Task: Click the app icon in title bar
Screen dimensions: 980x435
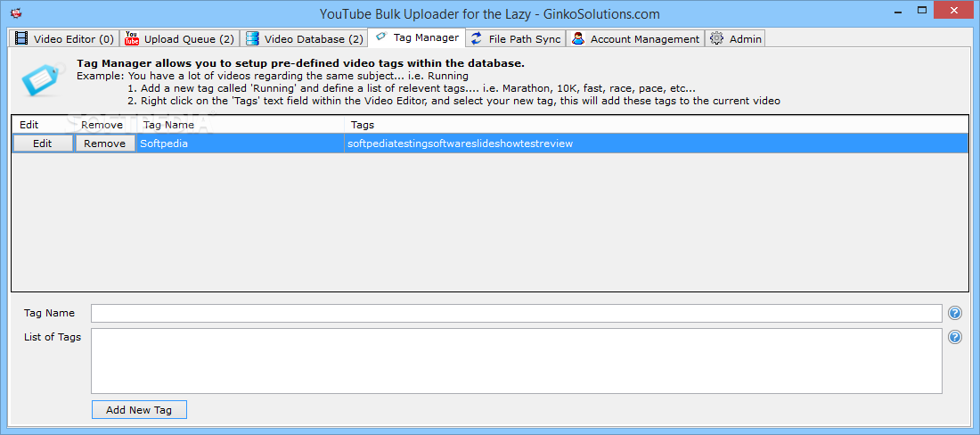Action: pos(16,12)
